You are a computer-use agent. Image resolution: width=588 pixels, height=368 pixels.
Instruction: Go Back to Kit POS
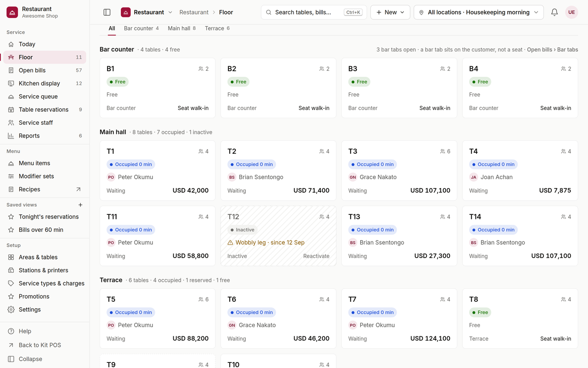pos(45,345)
